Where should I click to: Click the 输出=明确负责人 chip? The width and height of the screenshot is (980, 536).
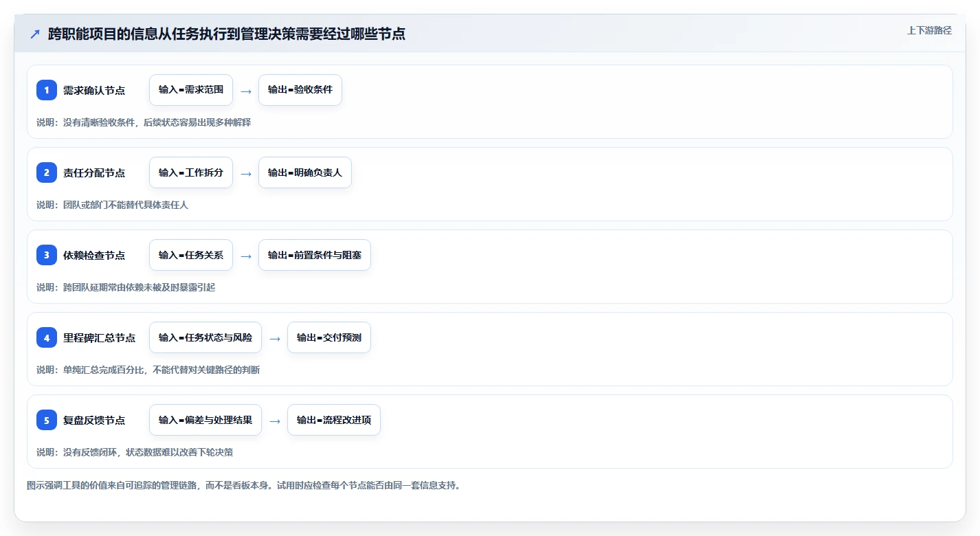click(x=305, y=172)
